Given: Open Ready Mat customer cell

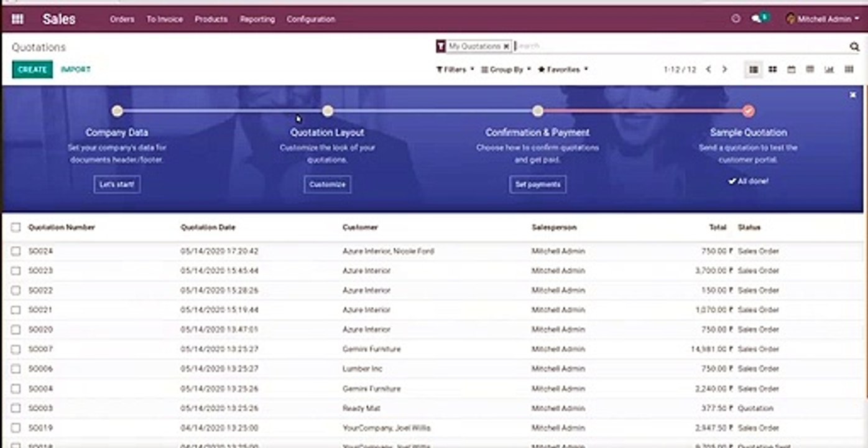Looking at the screenshot, I should pos(361,408).
